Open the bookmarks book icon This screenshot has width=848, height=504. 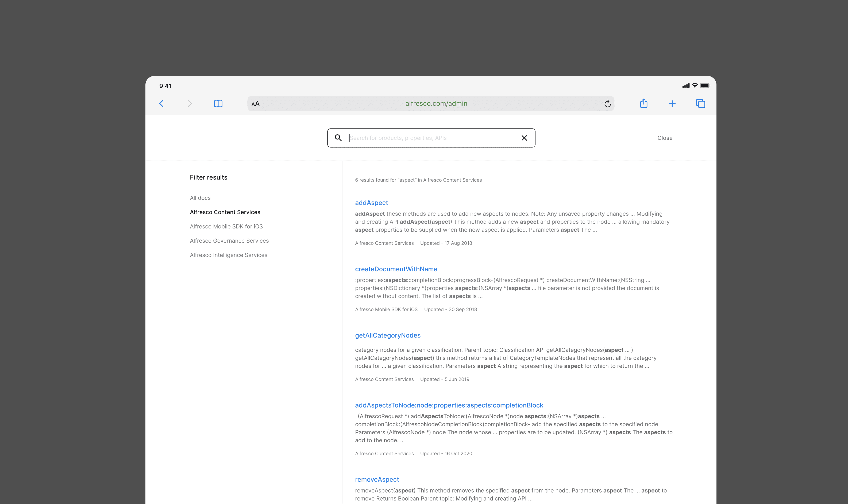point(218,104)
